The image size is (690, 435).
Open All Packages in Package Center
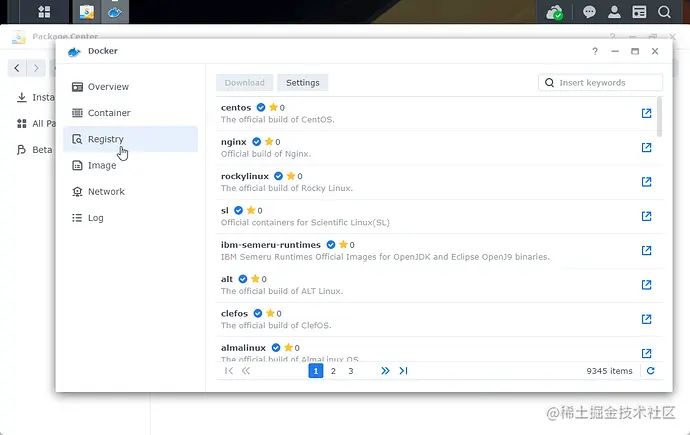coord(34,124)
